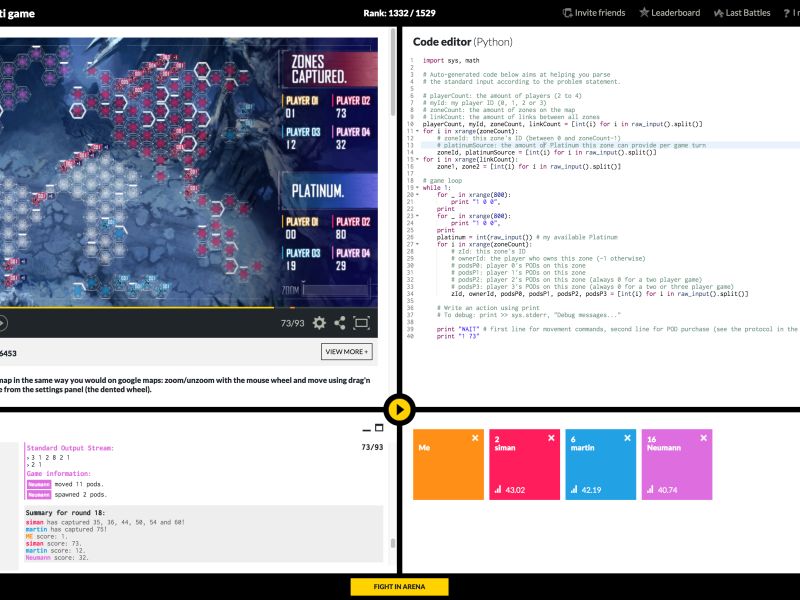Click the Code editor (Python) heading

pyautogui.click(x=463, y=42)
